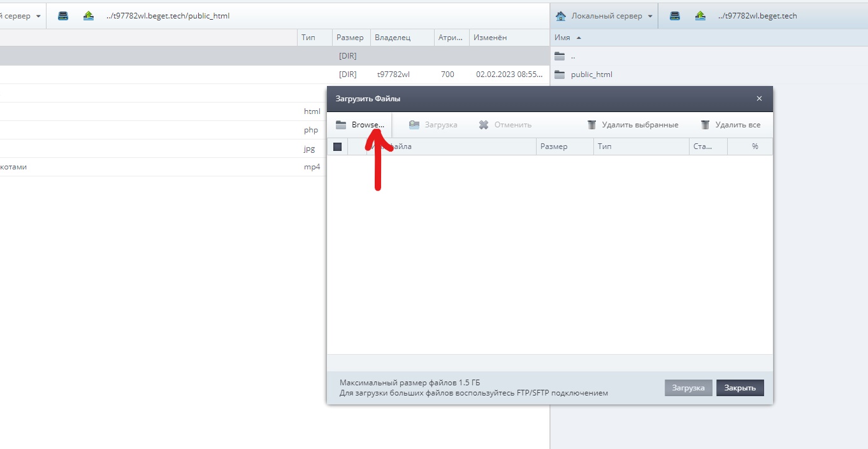868x449 pixels.
Task: Click the disabled Отменить cross icon
Action: pos(484,125)
